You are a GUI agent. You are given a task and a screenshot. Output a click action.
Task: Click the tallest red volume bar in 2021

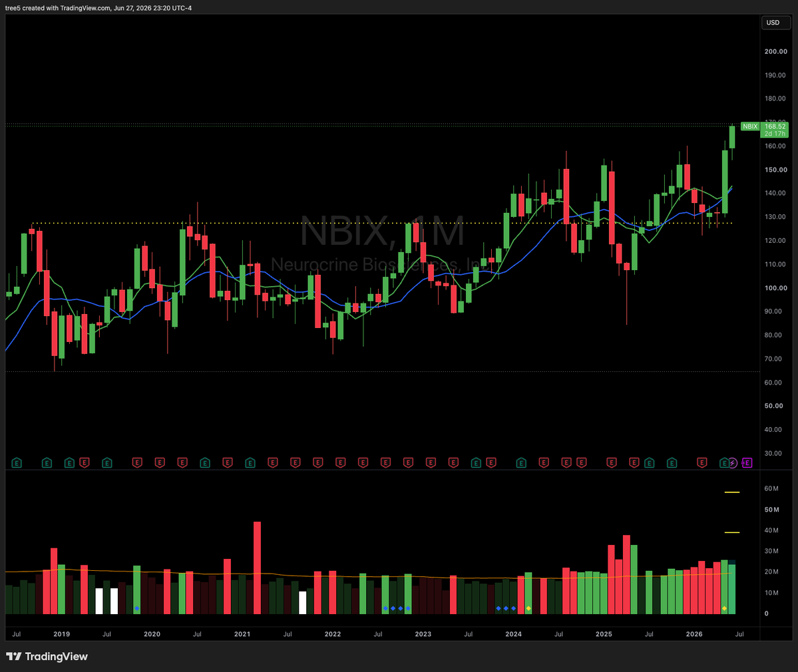[257, 568]
